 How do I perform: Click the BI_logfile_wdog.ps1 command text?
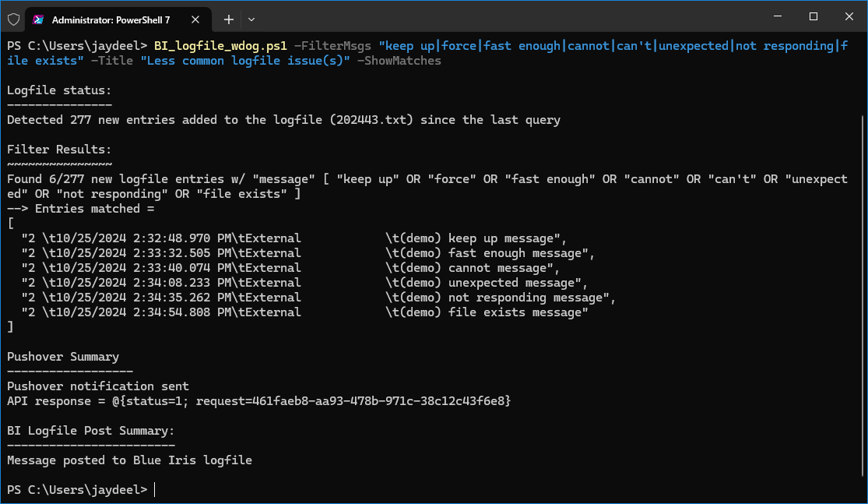(x=220, y=46)
